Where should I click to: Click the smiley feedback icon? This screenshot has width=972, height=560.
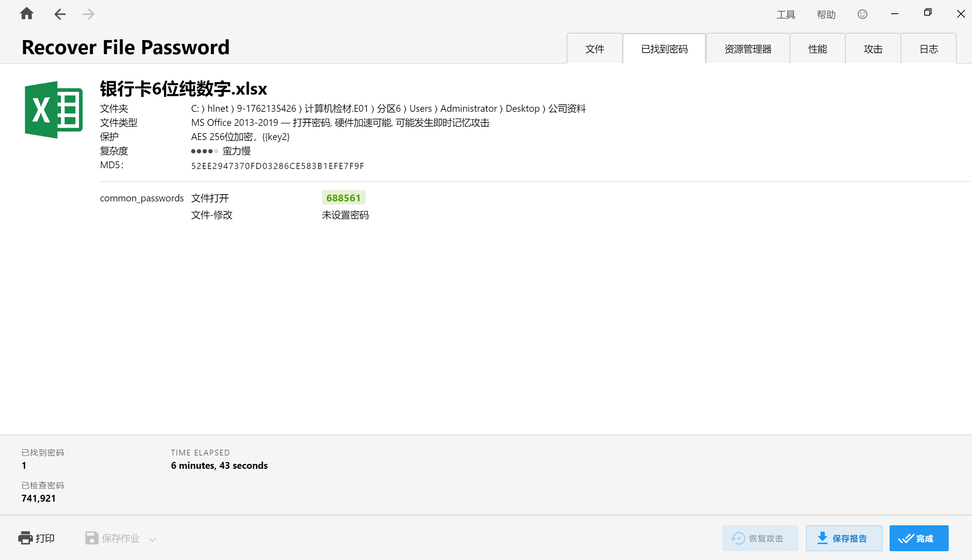tap(862, 14)
